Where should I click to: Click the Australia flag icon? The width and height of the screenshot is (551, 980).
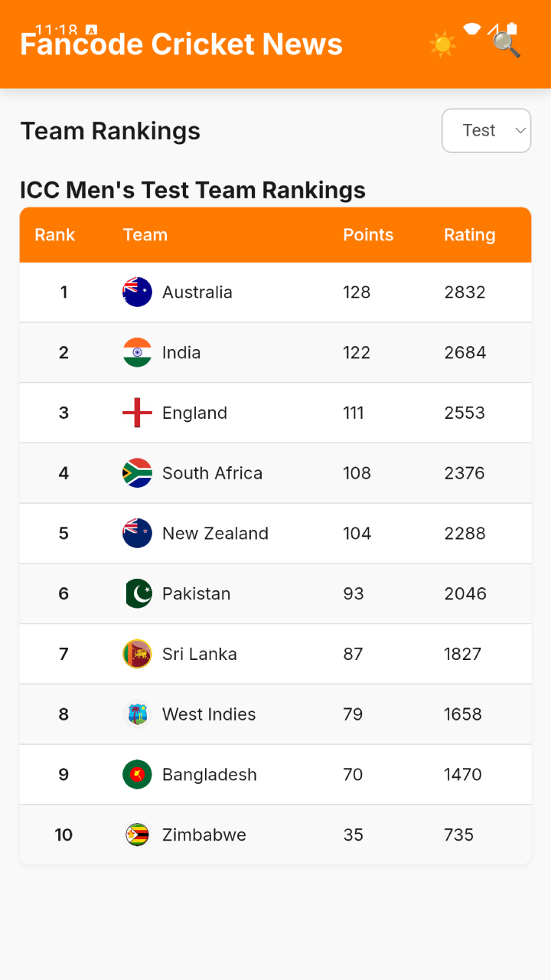pos(138,292)
